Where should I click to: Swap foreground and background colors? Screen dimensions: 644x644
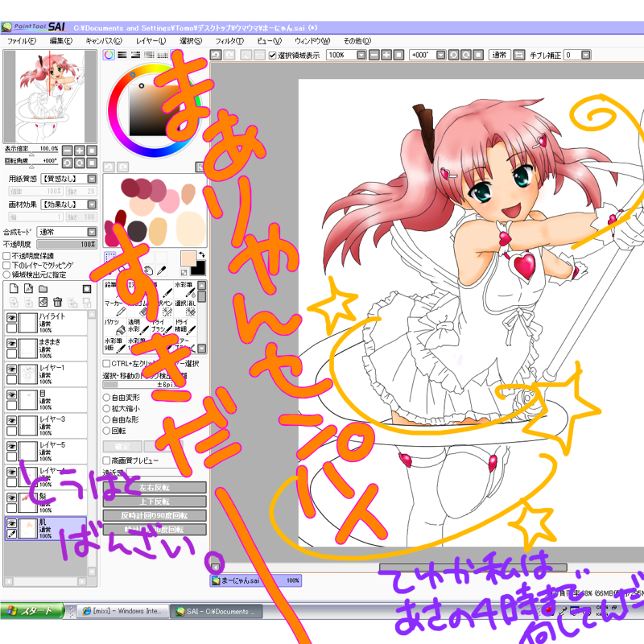pos(202,254)
